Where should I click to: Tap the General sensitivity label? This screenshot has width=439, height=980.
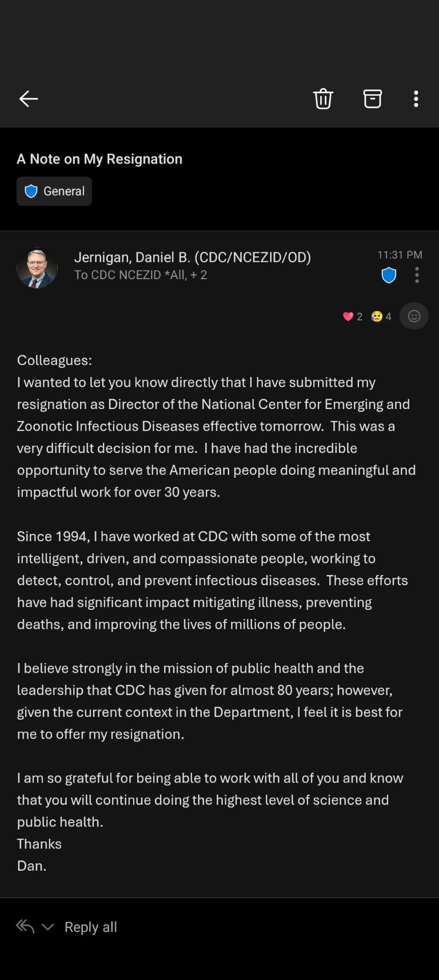(x=54, y=191)
